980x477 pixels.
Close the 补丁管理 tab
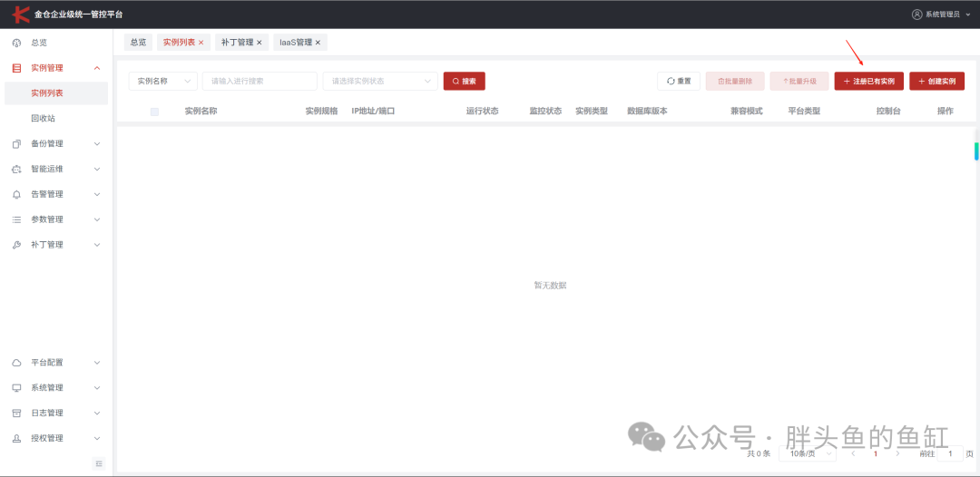pyautogui.click(x=259, y=43)
